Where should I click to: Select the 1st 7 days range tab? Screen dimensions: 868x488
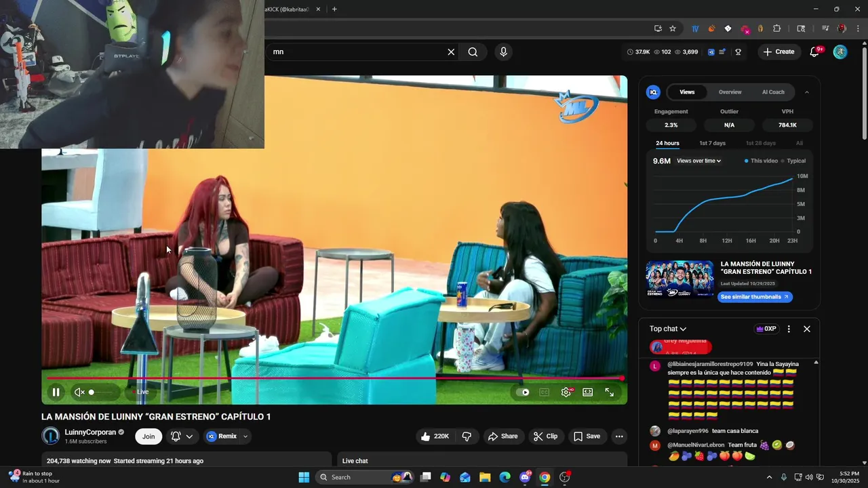(712, 143)
